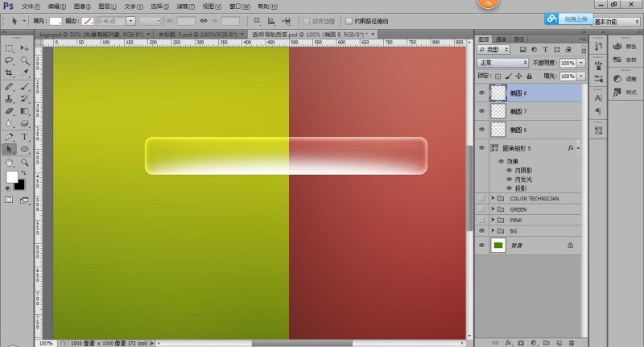The width and height of the screenshot is (644, 347).
Task: Open the 文件(F) menu
Action: (31, 6)
